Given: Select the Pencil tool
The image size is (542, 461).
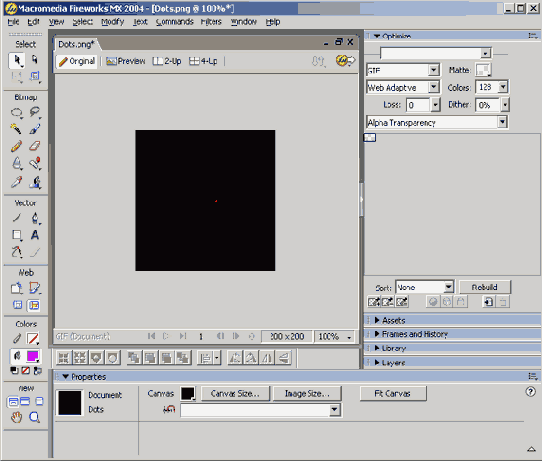Looking at the screenshot, I should tap(16, 146).
